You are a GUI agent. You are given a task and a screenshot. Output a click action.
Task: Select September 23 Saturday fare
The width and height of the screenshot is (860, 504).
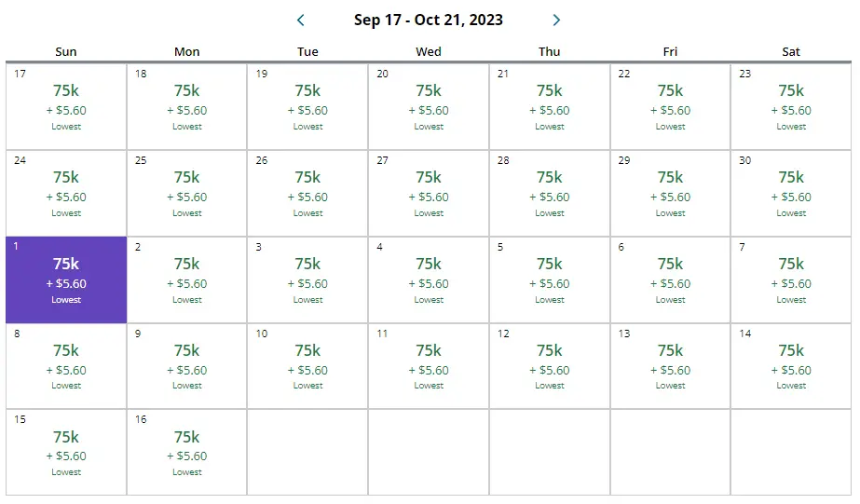791,107
